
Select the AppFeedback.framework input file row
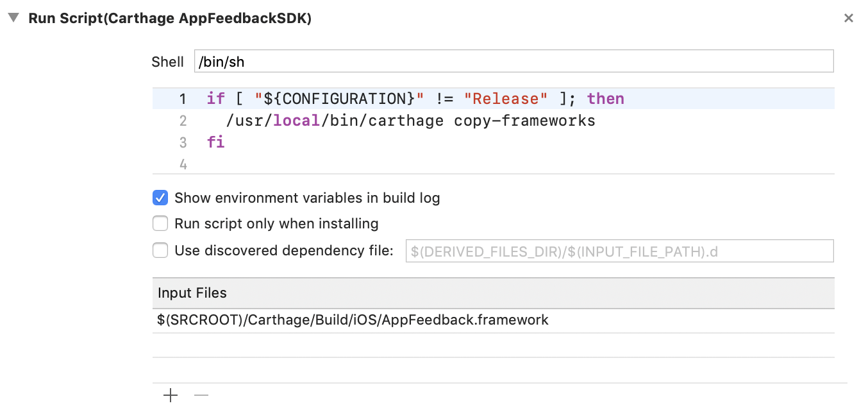tap(353, 319)
